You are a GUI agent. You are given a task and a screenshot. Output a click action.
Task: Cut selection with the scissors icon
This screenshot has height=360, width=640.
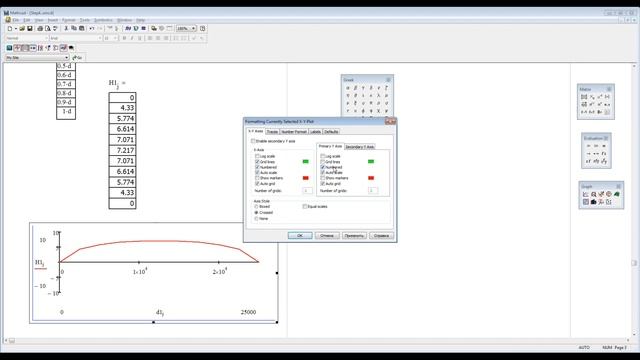66,29
